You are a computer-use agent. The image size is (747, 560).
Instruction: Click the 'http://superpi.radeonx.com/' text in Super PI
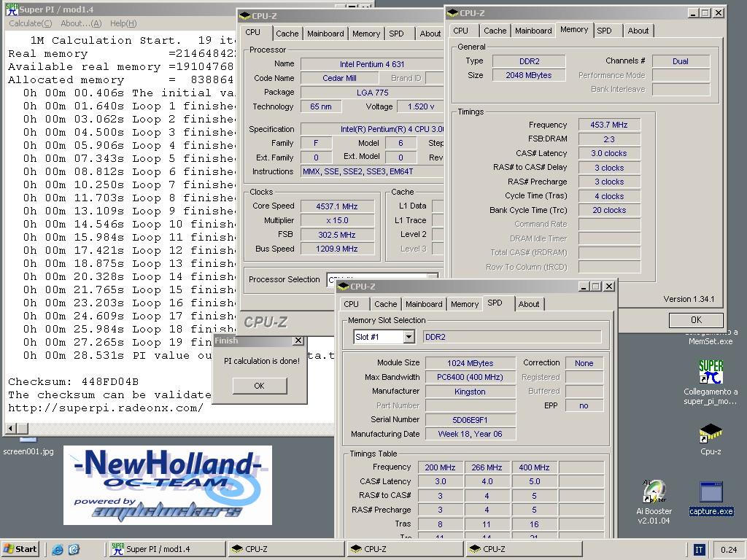(x=106, y=408)
